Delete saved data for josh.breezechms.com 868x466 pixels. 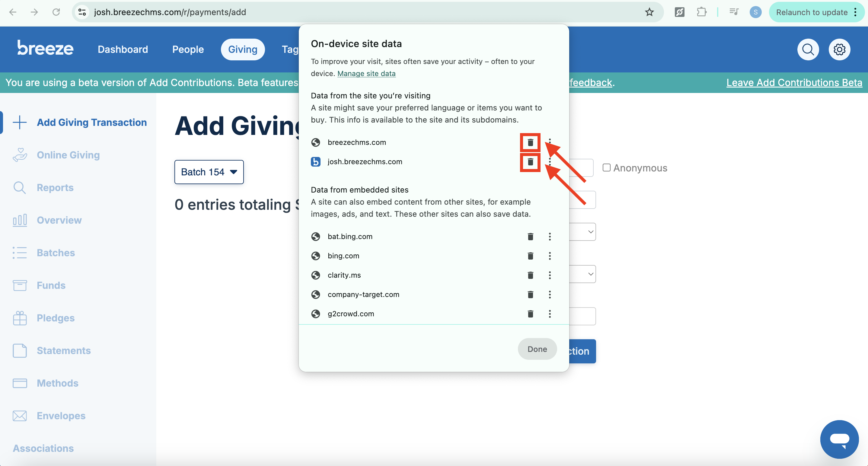[x=530, y=162]
